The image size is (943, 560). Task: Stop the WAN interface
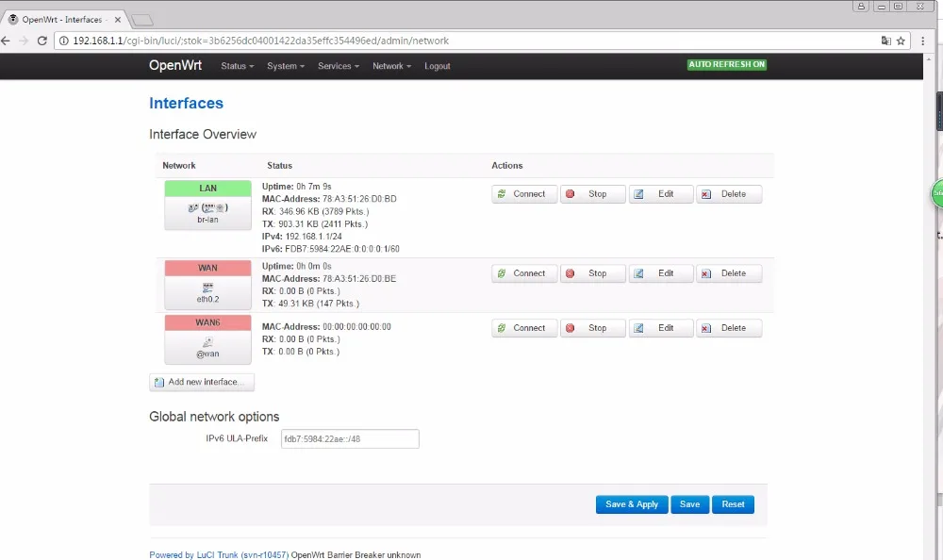pos(592,273)
